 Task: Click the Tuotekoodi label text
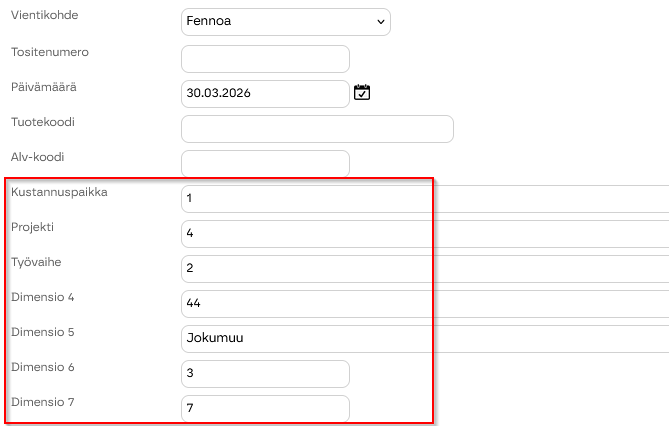(x=43, y=122)
